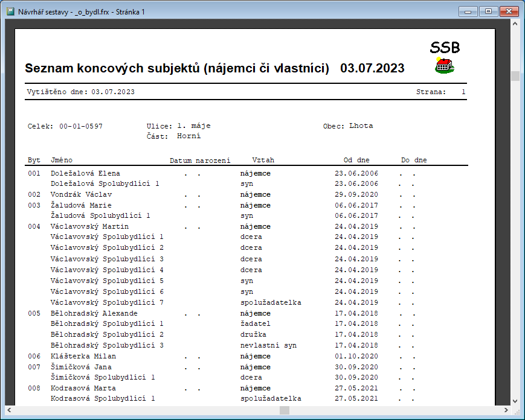Click the vertical scrollbar thumb

coord(515,76)
